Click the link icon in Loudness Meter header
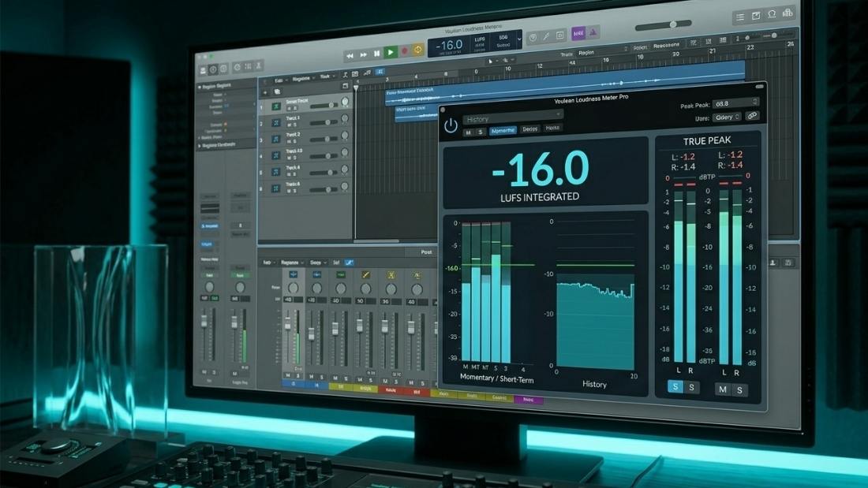This screenshot has height=488, width=868. (752, 116)
